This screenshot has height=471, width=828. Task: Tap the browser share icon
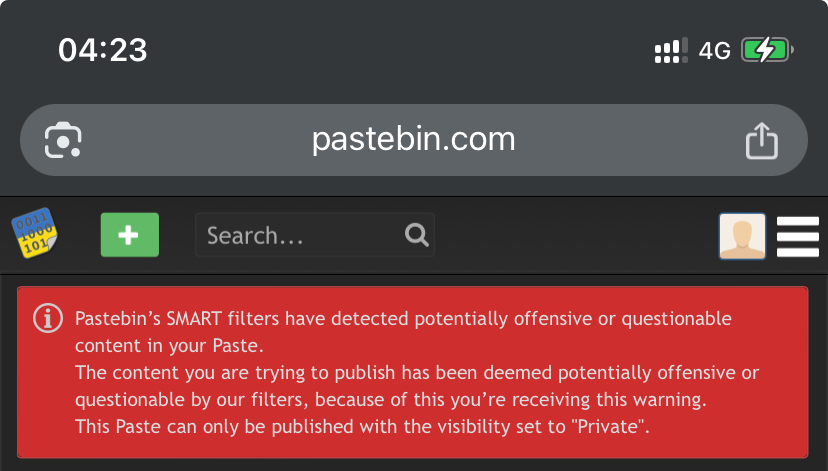pyautogui.click(x=761, y=140)
